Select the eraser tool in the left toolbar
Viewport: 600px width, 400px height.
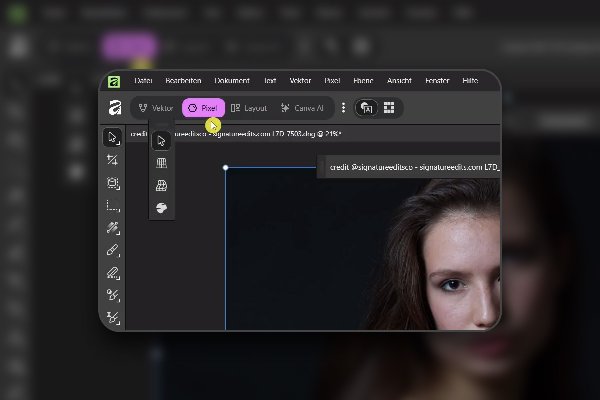pos(113,273)
